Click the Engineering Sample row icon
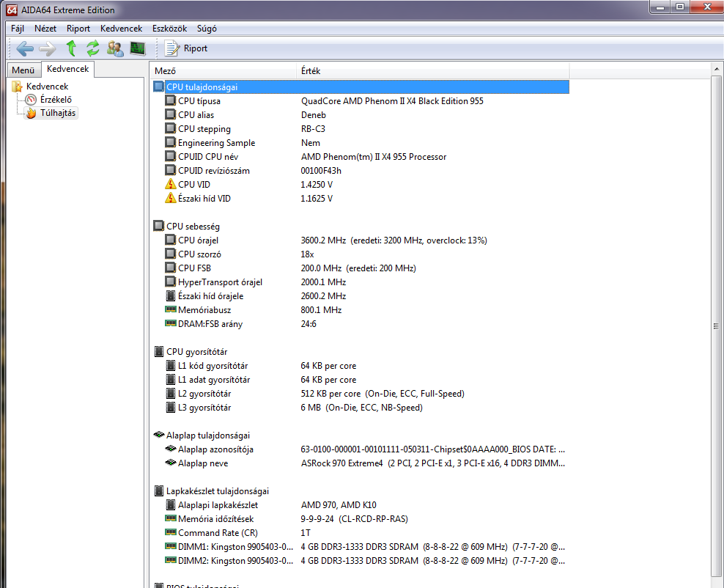 point(171,142)
